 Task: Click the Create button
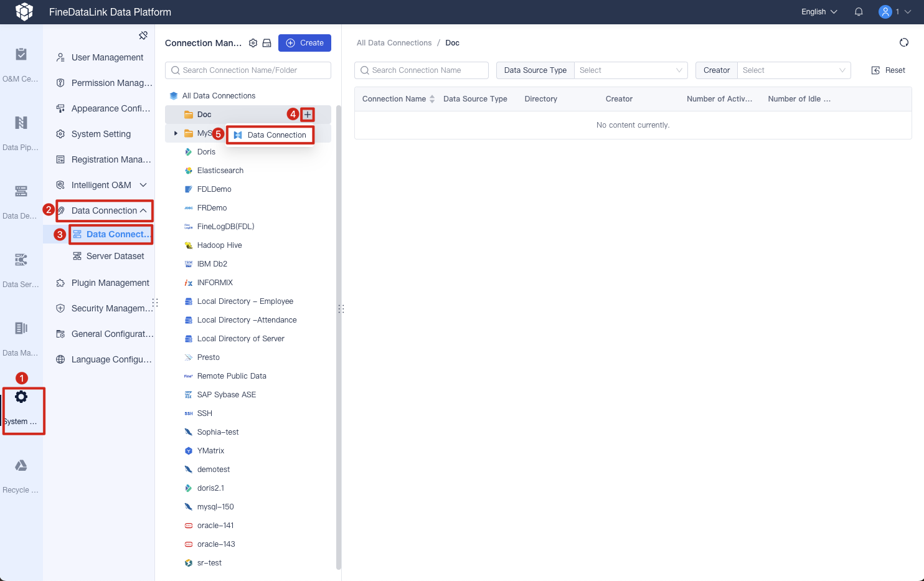304,43
